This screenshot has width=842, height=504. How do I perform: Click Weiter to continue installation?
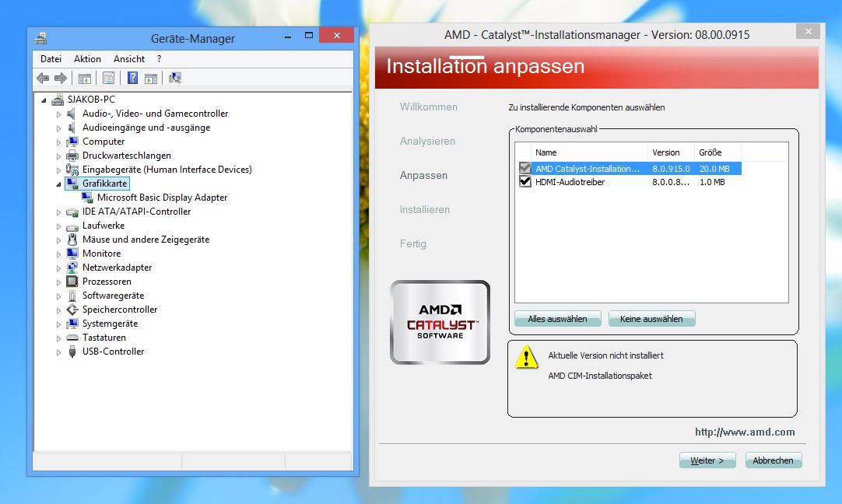pyautogui.click(x=707, y=460)
